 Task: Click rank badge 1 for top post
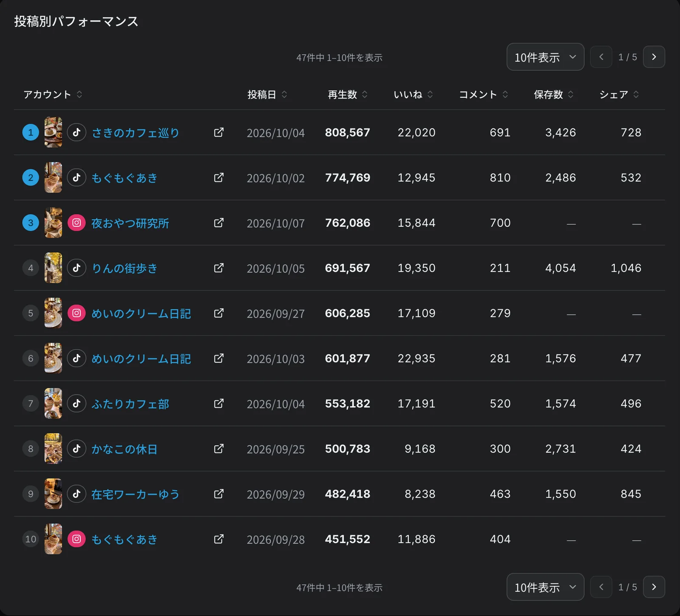31,133
